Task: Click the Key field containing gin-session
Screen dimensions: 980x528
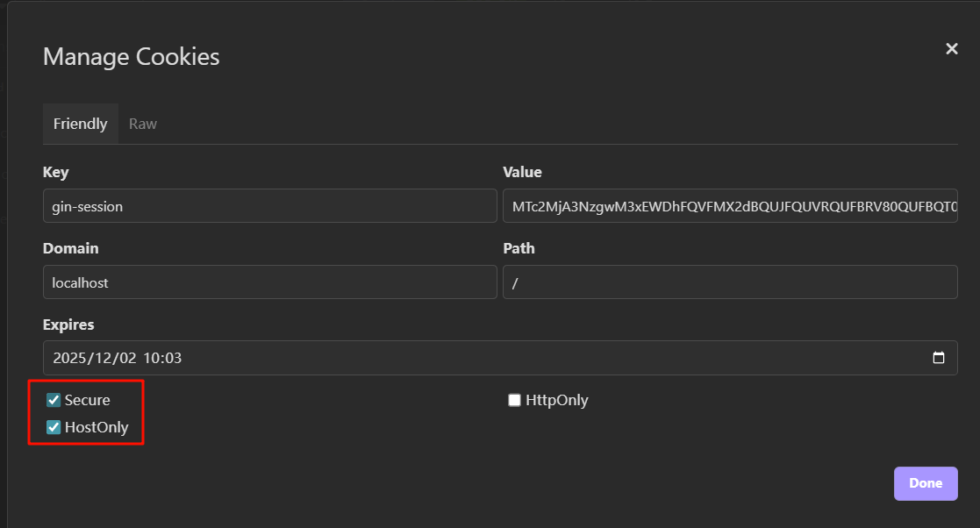Action: (269, 206)
